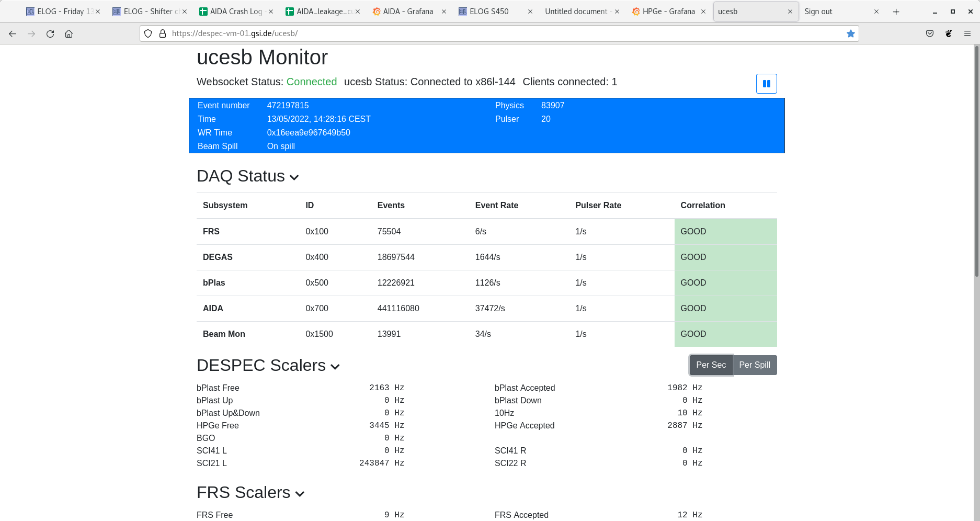Bookmark this page with the star icon
Screen dimensions: 980x521
850,33
